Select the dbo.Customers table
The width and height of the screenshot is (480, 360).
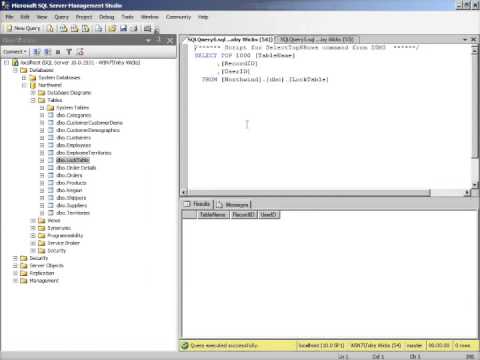click(73, 138)
